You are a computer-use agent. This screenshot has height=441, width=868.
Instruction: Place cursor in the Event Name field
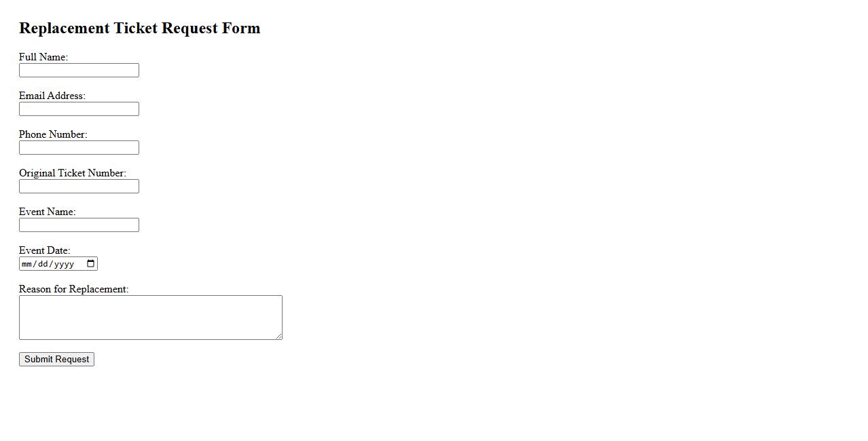79,225
